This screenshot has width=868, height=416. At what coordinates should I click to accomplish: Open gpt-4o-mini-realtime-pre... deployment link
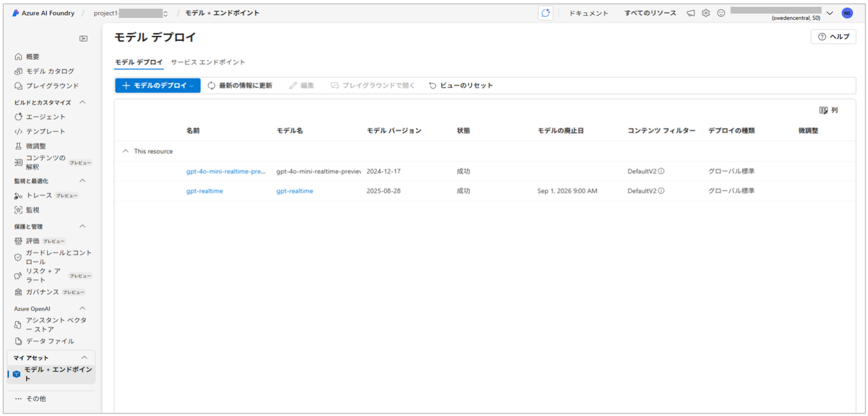[x=226, y=171]
